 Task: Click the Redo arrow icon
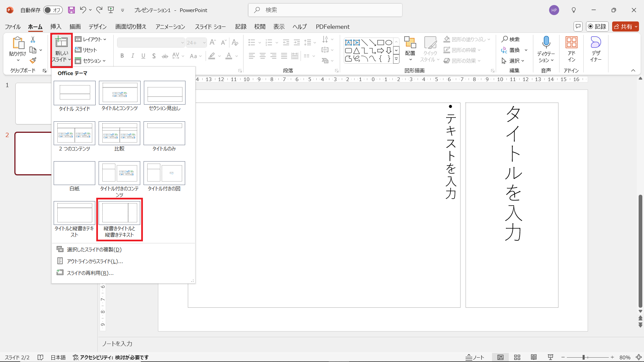(99, 10)
